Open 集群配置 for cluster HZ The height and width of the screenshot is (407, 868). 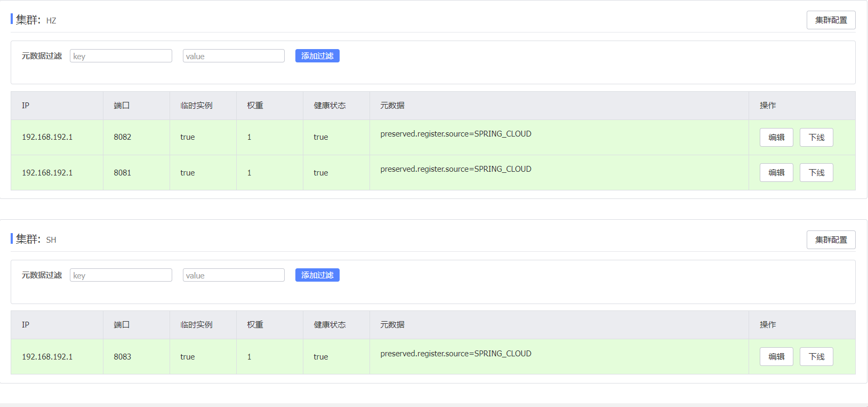click(831, 20)
